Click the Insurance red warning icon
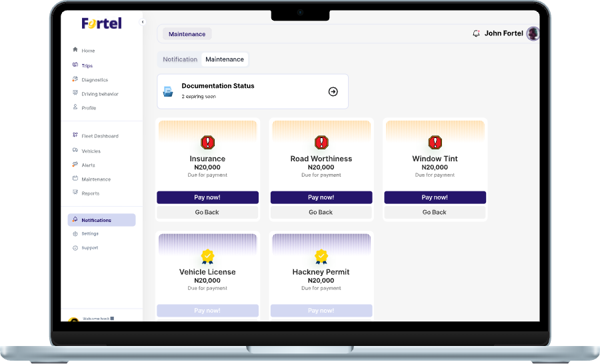This screenshot has width=600, height=364. 208,143
